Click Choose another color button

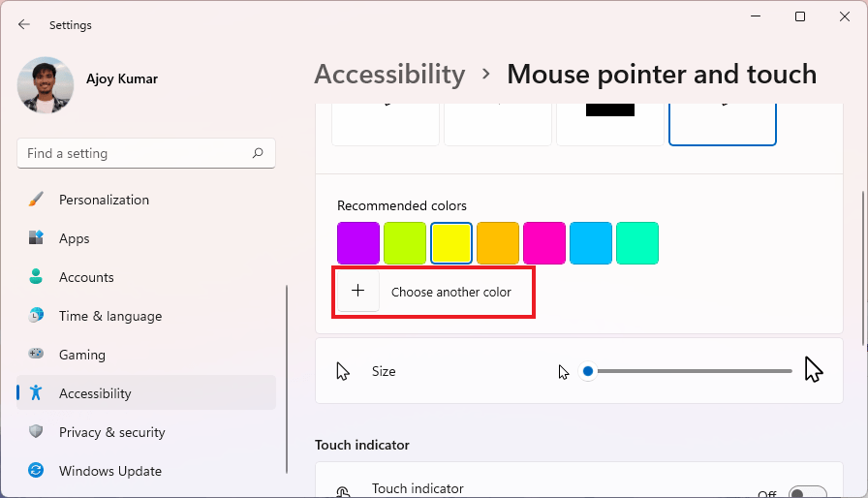[x=433, y=293]
